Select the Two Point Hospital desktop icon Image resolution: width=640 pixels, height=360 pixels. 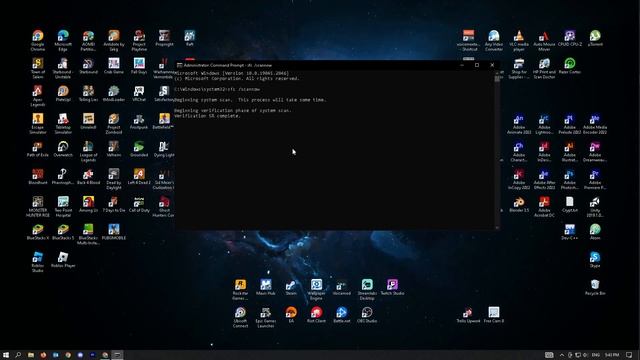click(x=63, y=207)
